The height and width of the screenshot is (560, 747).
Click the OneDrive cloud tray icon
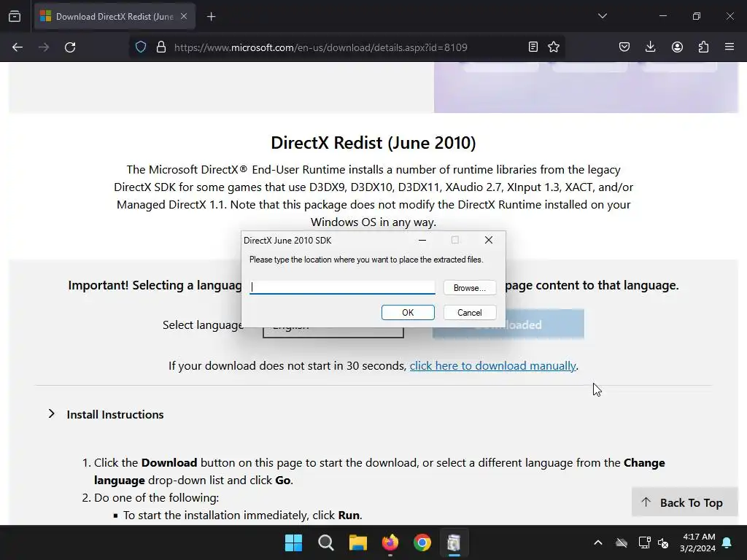(x=622, y=542)
